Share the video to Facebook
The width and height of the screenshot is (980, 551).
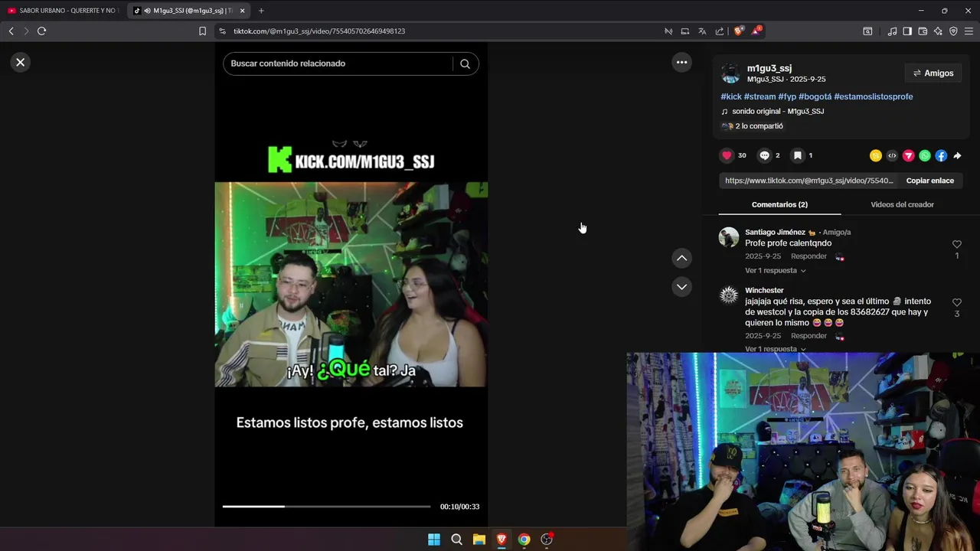[941, 155]
